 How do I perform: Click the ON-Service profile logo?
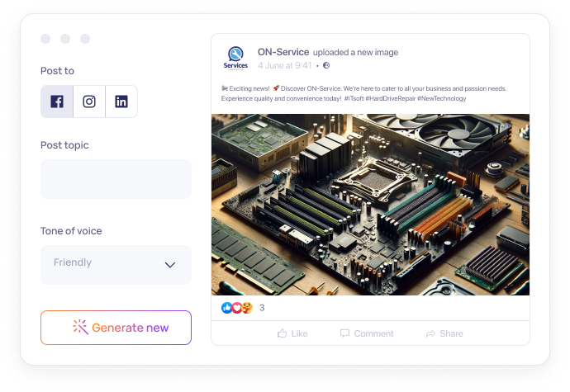coord(235,59)
